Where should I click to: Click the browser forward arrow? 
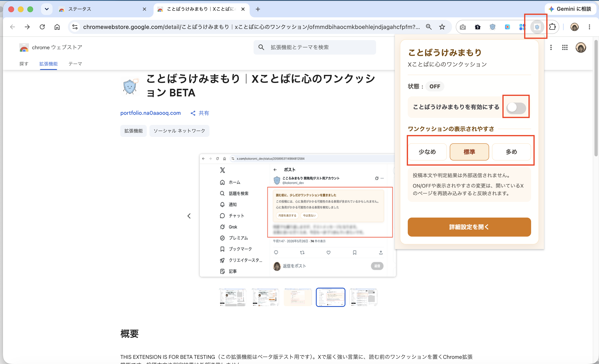coord(27,27)
